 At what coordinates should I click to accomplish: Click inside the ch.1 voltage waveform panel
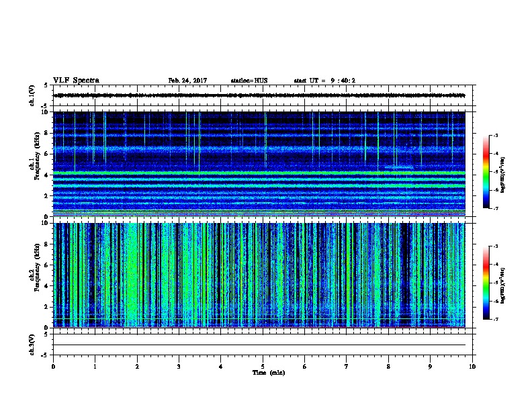click(263, 95)
